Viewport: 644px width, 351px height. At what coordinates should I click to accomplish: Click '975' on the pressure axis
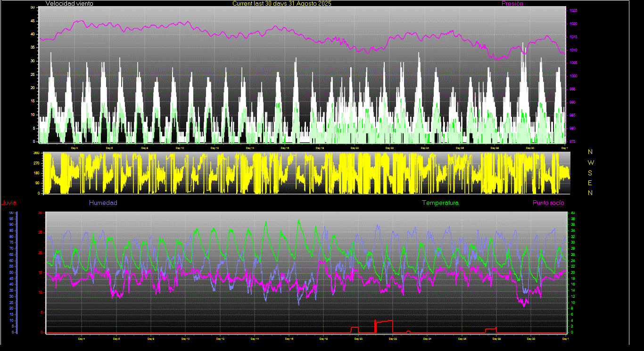click(x=573, y=141)
